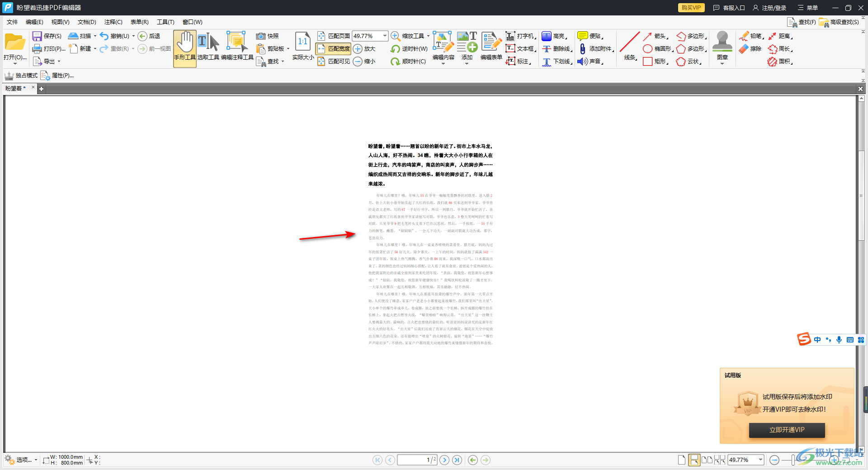Set view to Actual Size (实际大小)
This screenshot has height=470, width=868.
[303, 47]
